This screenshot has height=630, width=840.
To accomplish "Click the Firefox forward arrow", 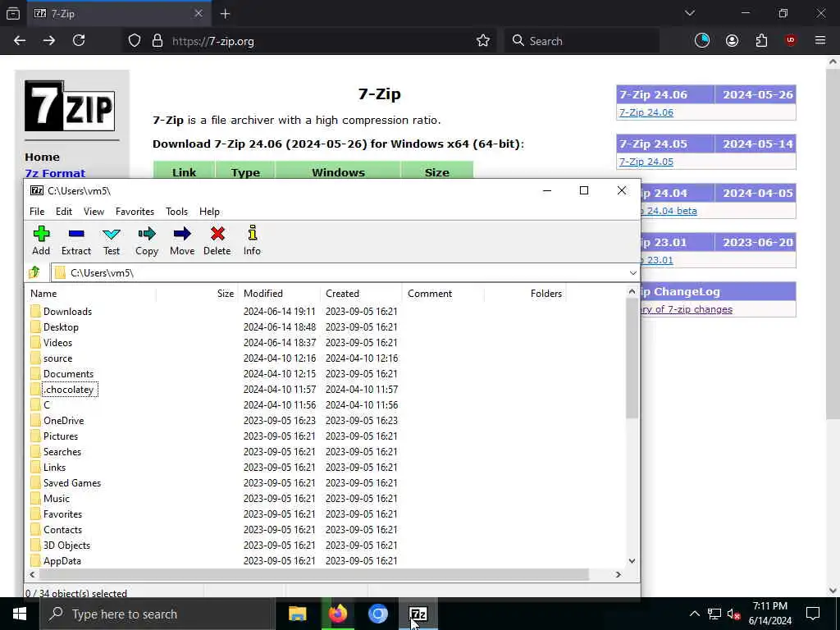I will 49,41.
